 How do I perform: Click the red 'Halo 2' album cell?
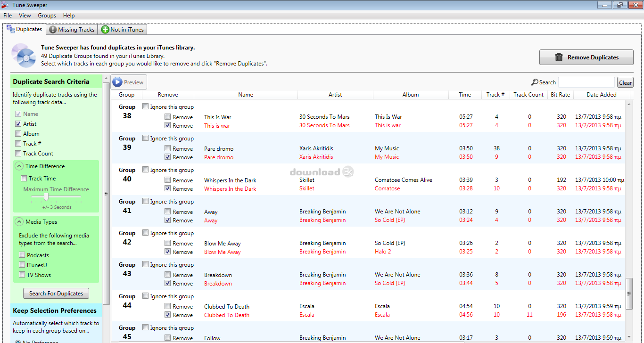[x=383, y=252]
